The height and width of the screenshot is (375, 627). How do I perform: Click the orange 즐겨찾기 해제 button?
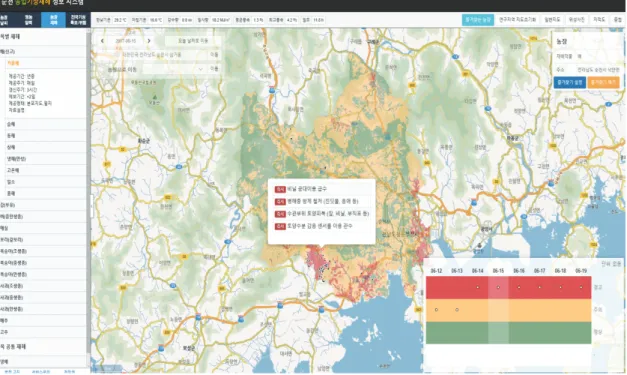[x=603, y=82]
